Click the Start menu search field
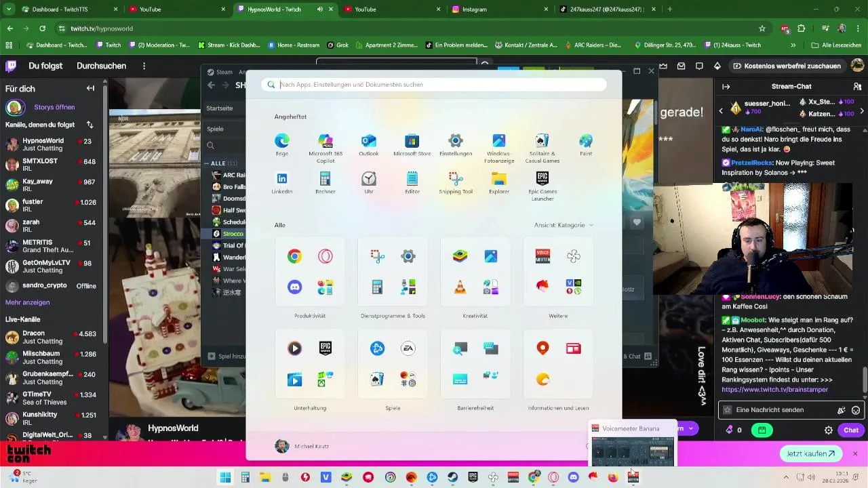The image size is (868, 488). (x=434, y=85)
